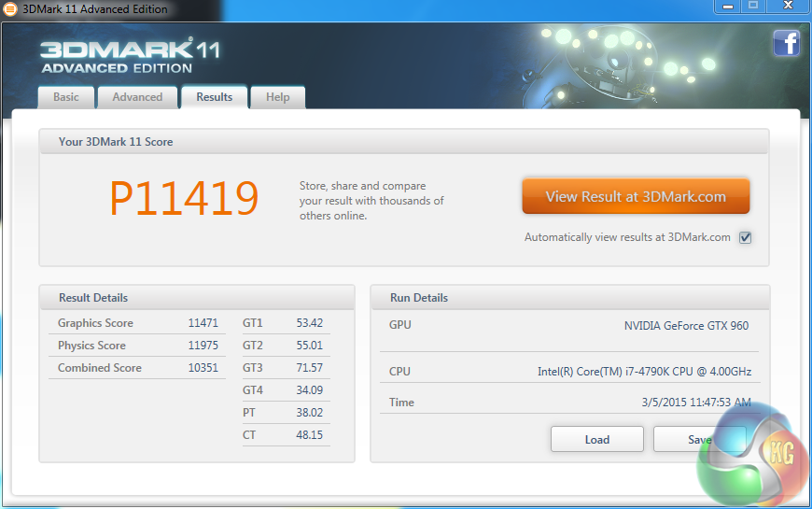Click the Physics Score label
This screenshot has width=812, height=509.
(x=91, y=346)
